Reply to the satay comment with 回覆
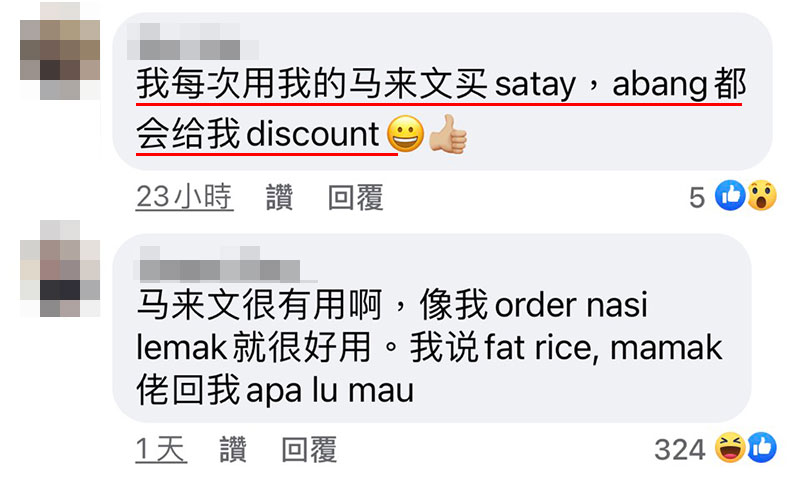The width and height of the screenshot is (800, 477). coord(355,197)
